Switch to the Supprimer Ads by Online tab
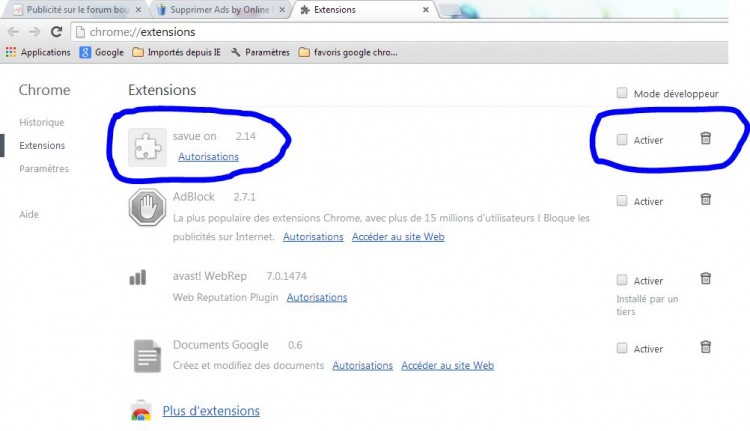750x431 pixels. point(221,10)
